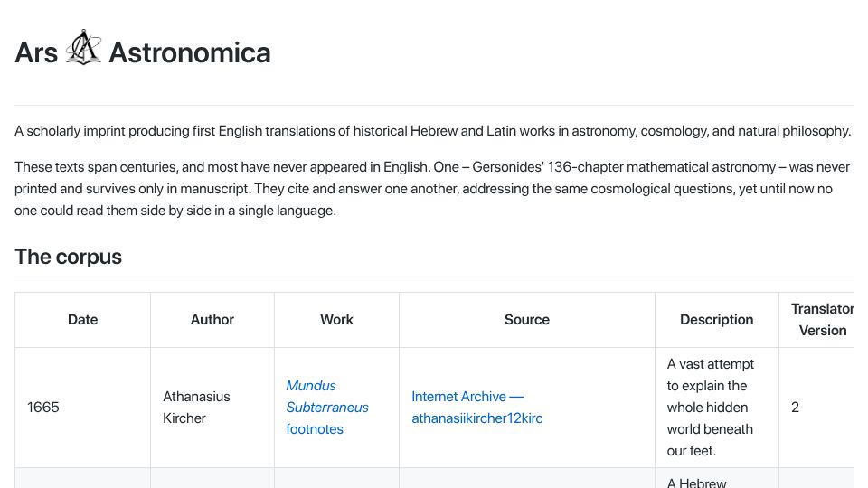
Task: Select the Author column header
Action: (x=212, y=320)
